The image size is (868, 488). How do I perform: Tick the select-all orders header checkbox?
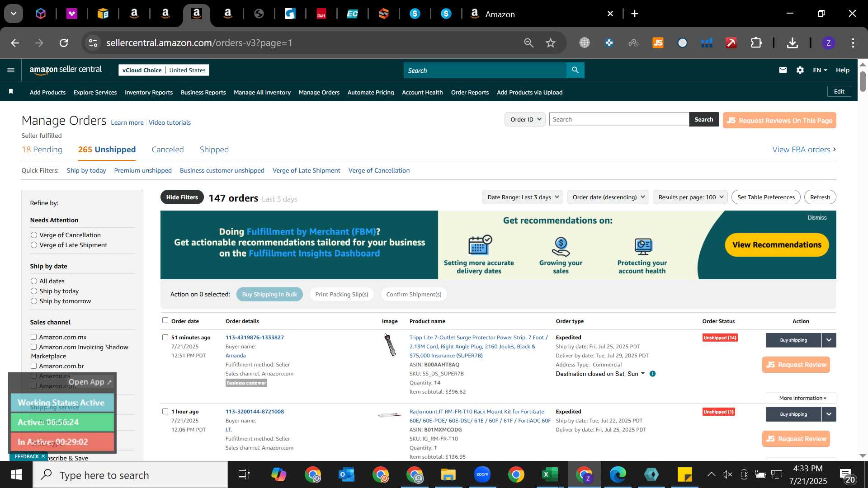165,320
